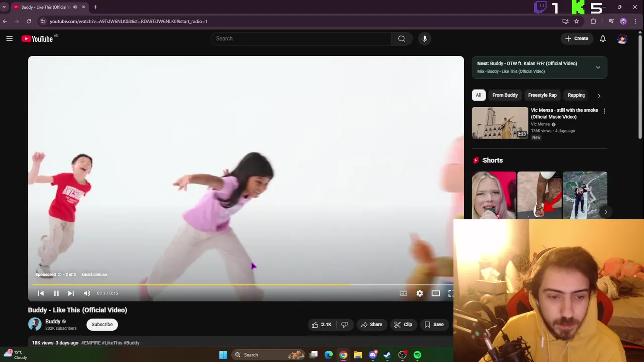
Task: Open the Windows Start menu
Action: click(223, 355)
